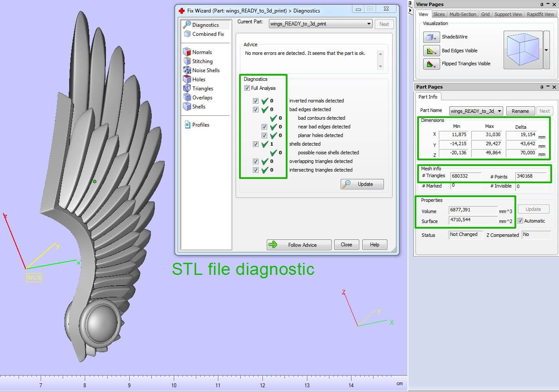Select the Overlaps fix icon

(187, 97)
